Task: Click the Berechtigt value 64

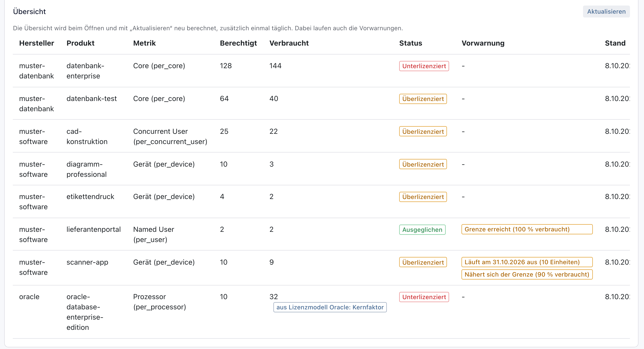Action: 224,98
